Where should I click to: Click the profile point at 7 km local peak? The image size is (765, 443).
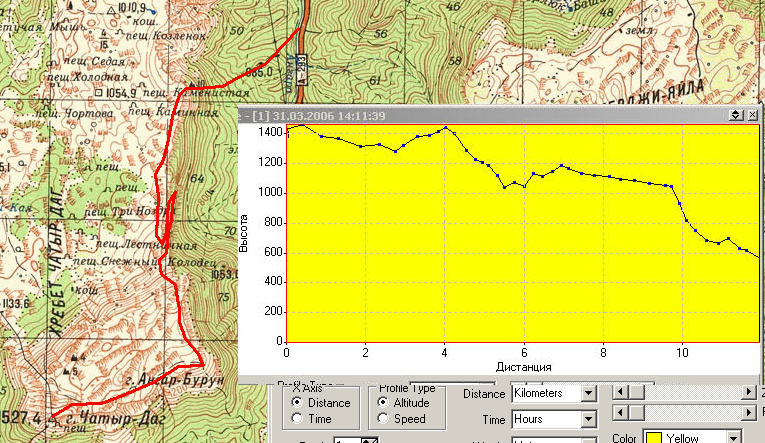tap(562, 166)
